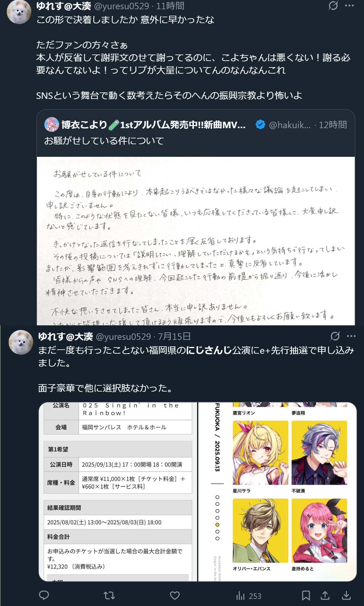Screen dimensions: 364x606
Task: Open the handwritten apology letter image
Action: 196,241
